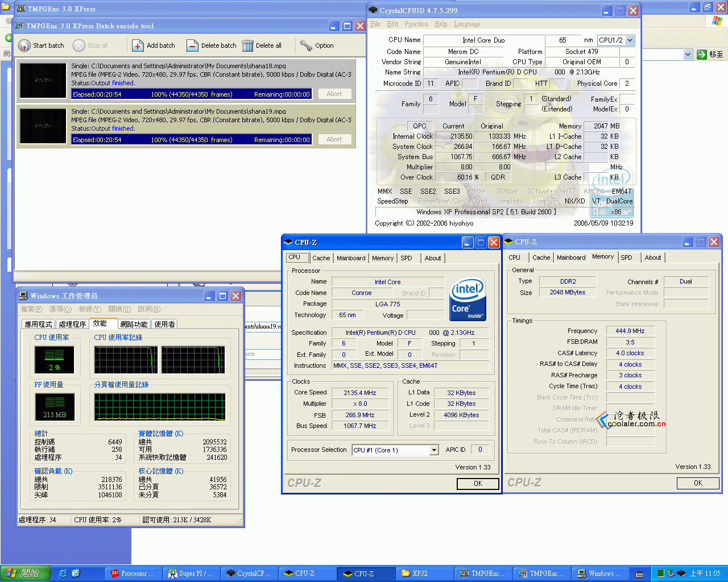Viewport: 728px width, 582px height.
Task: Switch to Cache tab in left CPU-Z
Action: pyautogui.click(x=321, y=258)
